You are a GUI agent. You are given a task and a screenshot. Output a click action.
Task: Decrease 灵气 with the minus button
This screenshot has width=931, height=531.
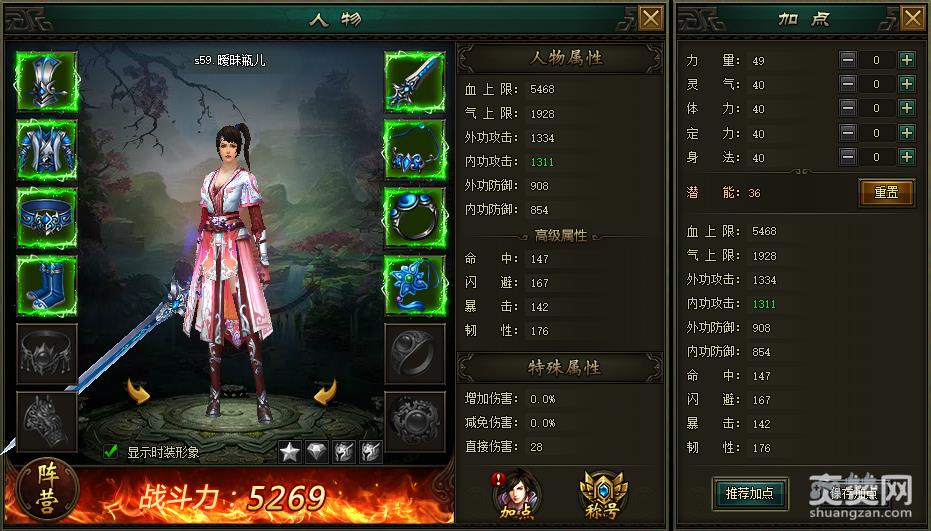pos(848,84)
